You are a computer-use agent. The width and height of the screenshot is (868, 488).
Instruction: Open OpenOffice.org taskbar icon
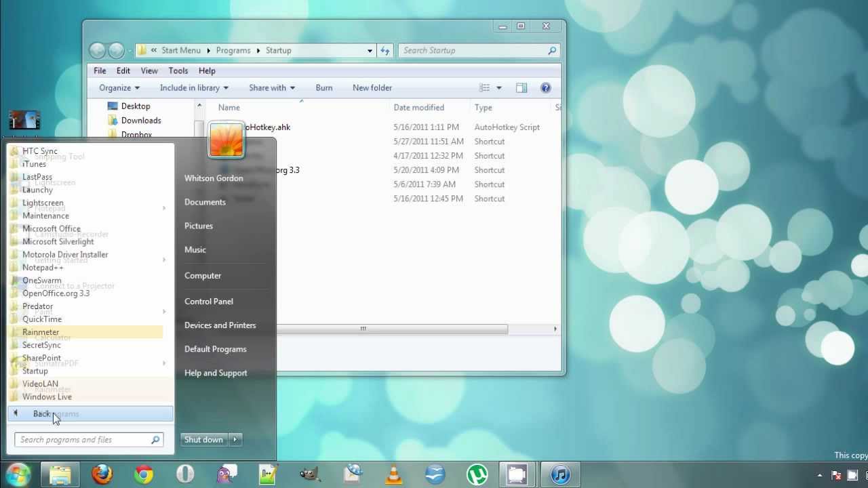(x=435, y=474)
